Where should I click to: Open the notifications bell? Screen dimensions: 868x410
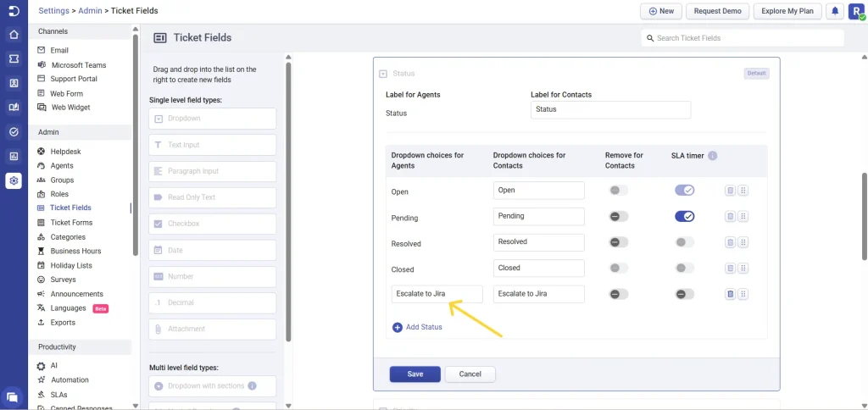pyautogui.click(x=835, y=11)
